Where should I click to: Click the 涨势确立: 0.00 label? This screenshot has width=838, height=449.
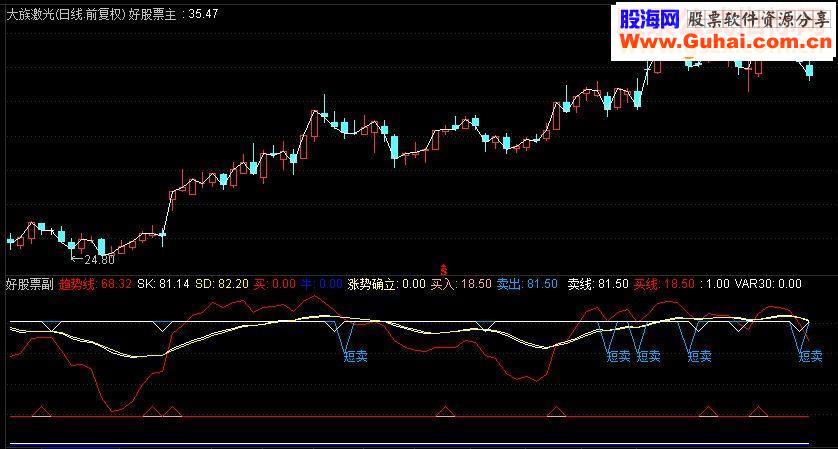point(386,284)
